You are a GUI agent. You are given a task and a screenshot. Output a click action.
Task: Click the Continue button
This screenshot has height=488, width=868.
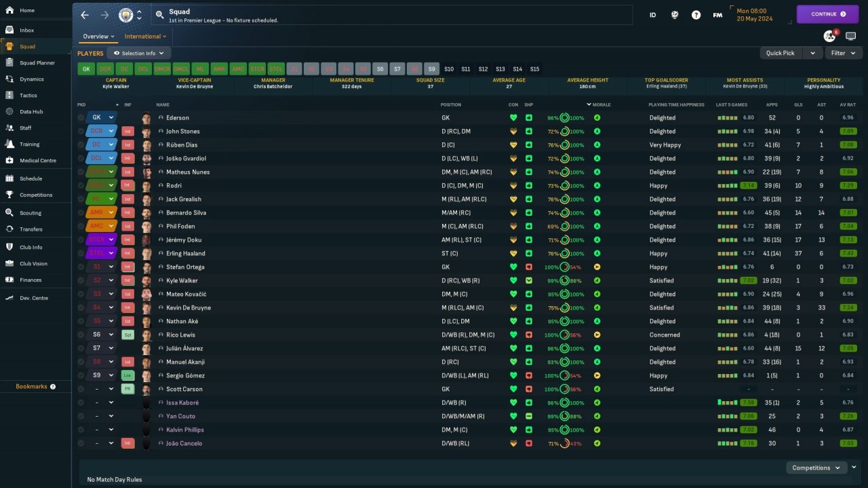point(827,14)
